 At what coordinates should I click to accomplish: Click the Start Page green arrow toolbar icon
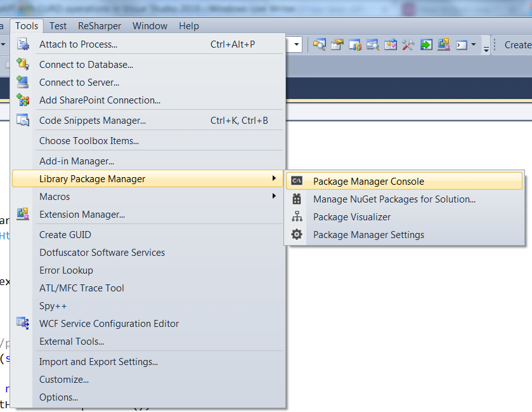point(426,45)
